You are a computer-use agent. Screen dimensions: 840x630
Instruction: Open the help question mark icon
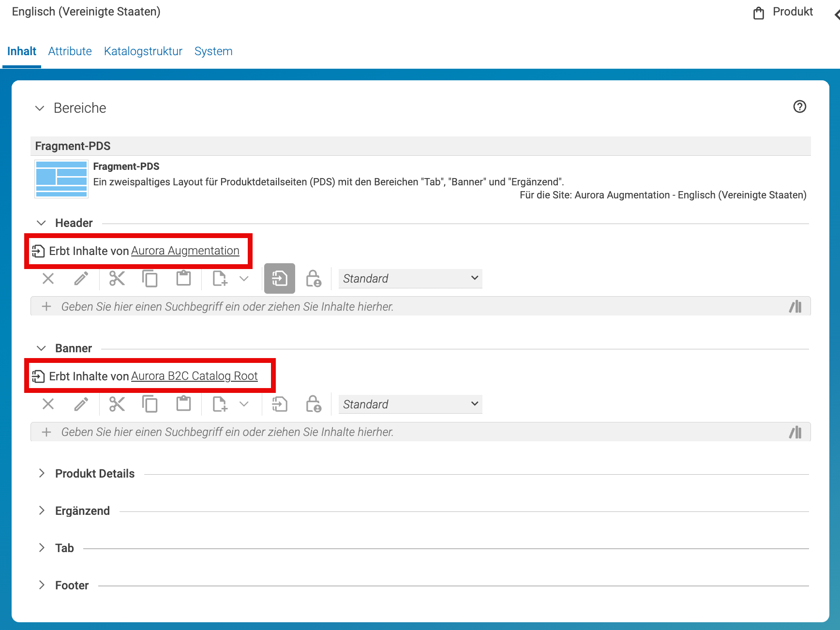800,106
